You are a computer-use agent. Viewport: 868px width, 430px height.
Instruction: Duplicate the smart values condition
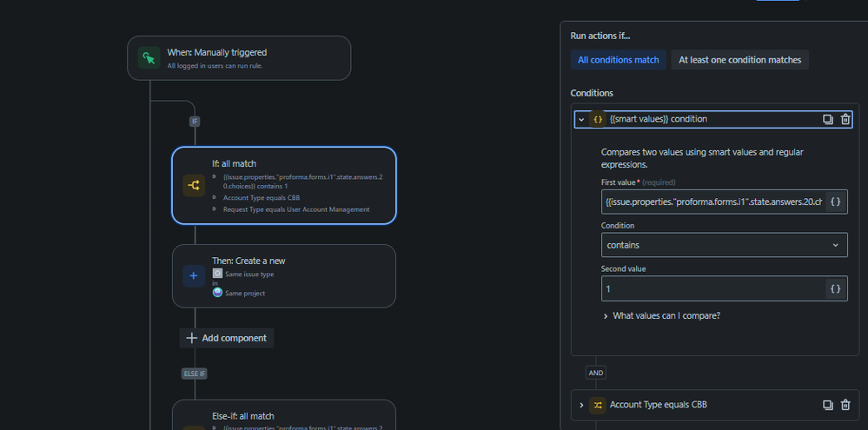click(828, 119)
